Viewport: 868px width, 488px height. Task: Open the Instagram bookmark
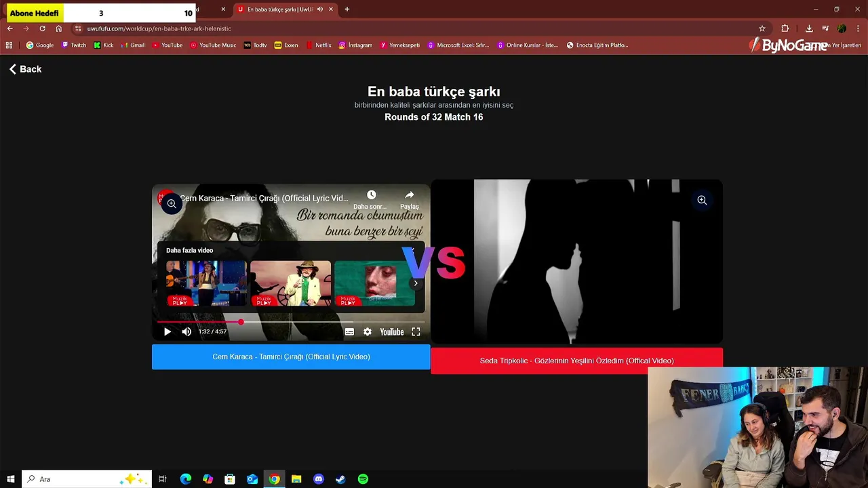(x=355, y=45)
